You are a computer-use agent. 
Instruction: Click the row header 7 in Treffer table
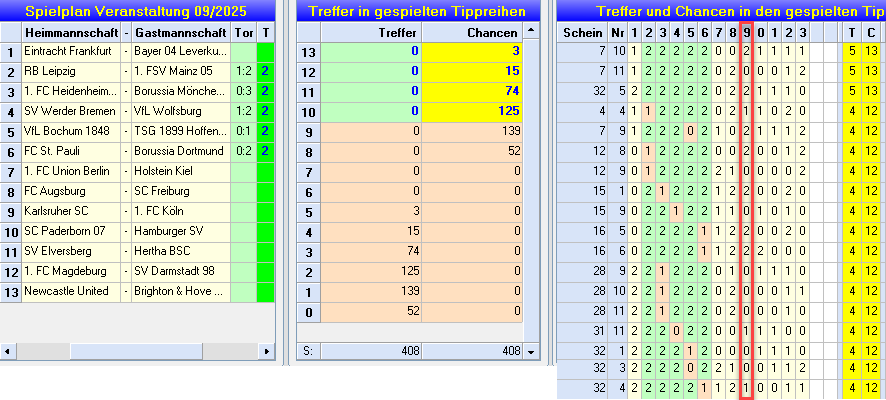(309, 172)
